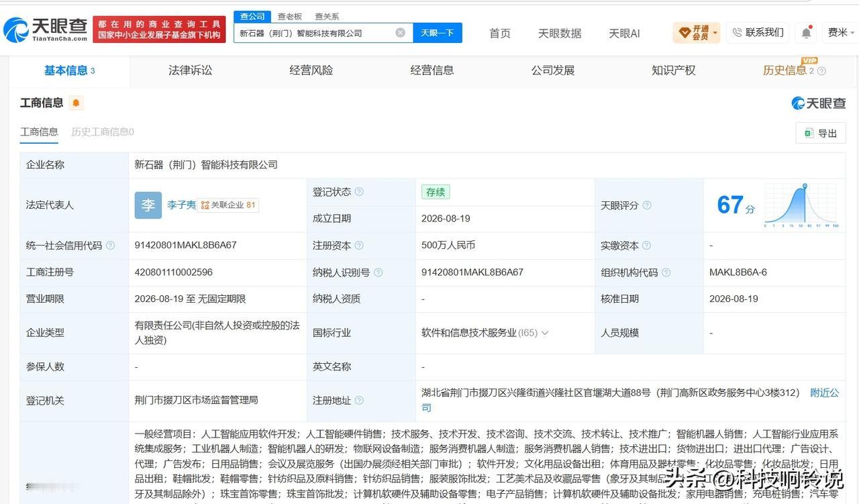The width and height of the screenshot is (859, 504).
Task: Click the 李 avatar of legal representative
Action: [148, 205]
